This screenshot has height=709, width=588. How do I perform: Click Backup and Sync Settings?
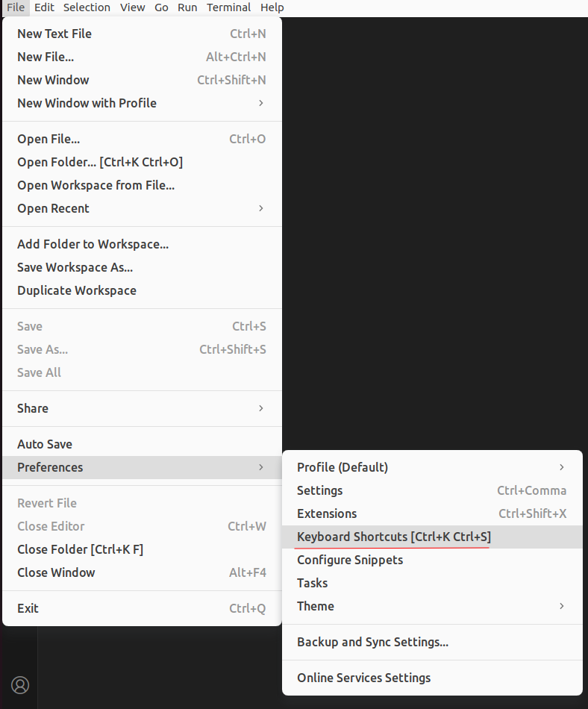(372, 642)
